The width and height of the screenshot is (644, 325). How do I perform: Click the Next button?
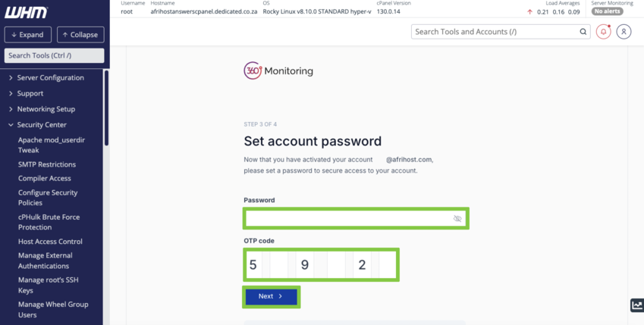pyautogui.click(x=271, y=296)
